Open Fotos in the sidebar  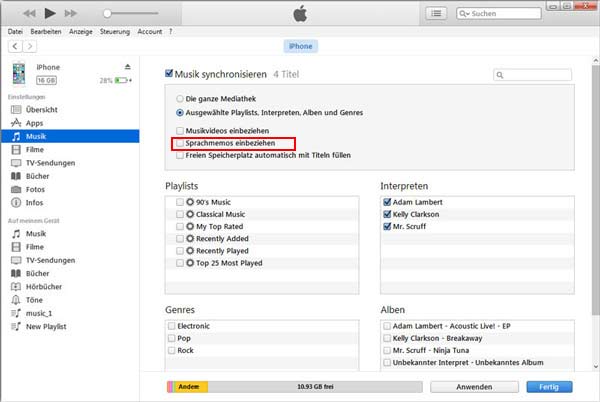(x=70, y=189)
